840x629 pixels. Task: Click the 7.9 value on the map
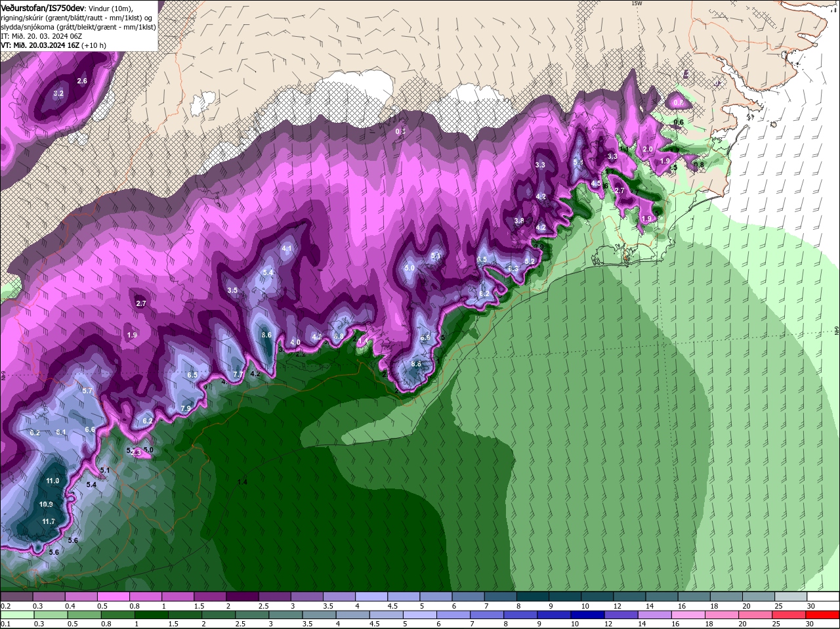[186, 408]
